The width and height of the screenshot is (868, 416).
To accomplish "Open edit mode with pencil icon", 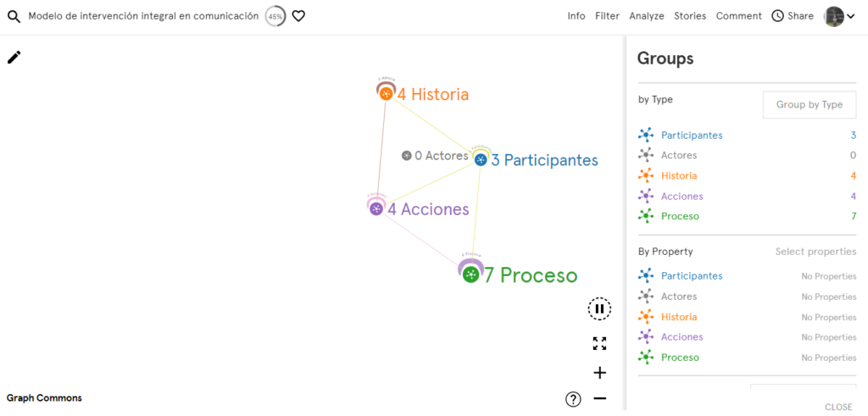I will [14, 57].
